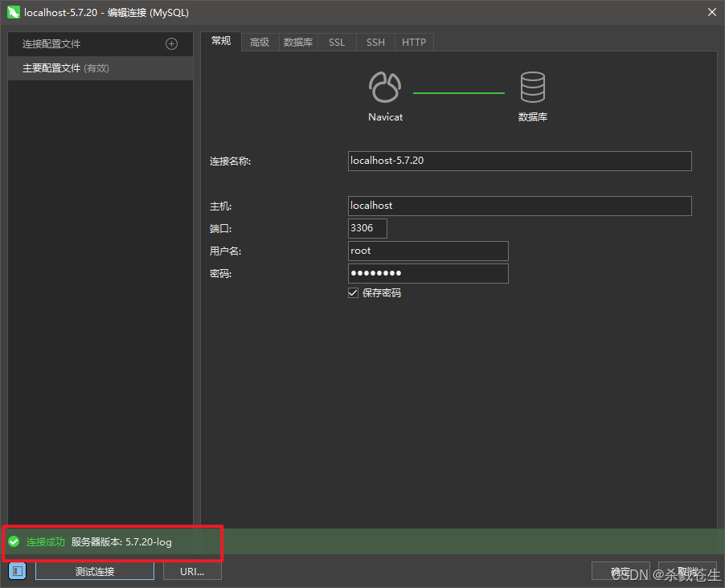Switch to the 常规 tab

pos(221,41)
